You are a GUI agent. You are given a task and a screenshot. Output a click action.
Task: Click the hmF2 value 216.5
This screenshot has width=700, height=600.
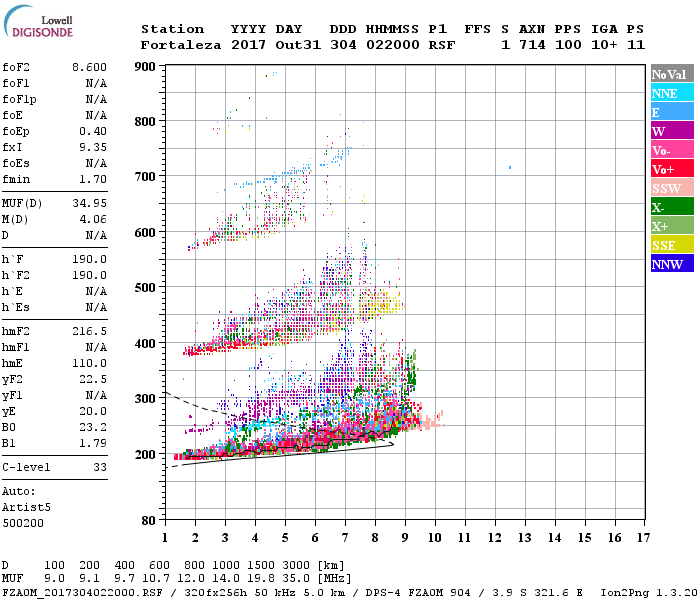pos(89,331)
